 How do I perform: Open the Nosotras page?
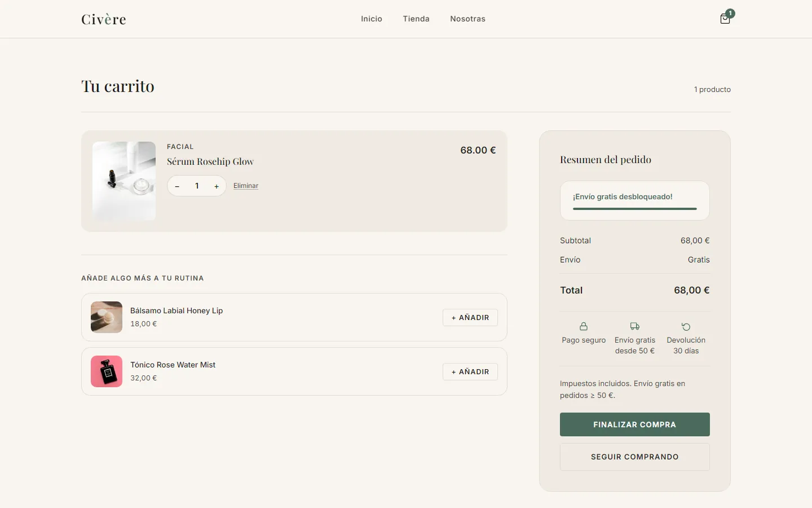click(x=467, y=19)
